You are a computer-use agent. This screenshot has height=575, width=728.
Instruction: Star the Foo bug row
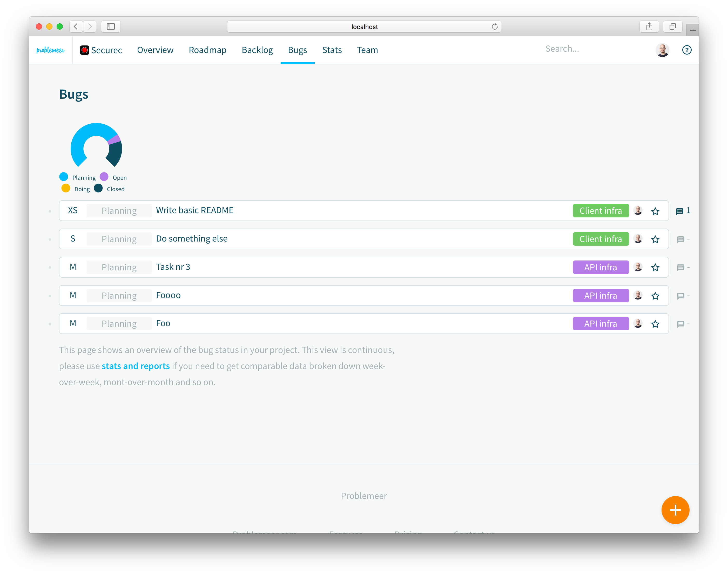point(655,324)
